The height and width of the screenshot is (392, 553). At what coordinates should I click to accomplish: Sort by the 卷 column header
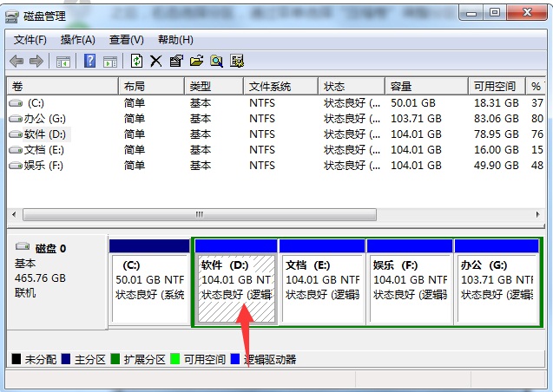(63, 86)
